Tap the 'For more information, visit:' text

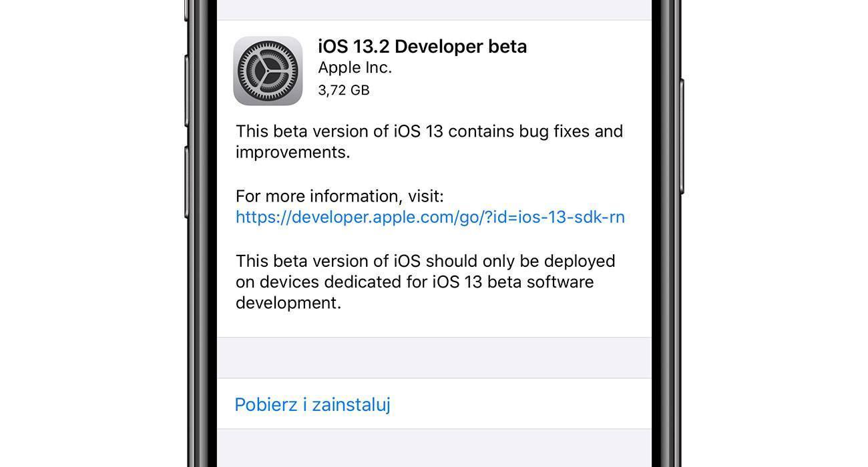[x=340, y=196]
